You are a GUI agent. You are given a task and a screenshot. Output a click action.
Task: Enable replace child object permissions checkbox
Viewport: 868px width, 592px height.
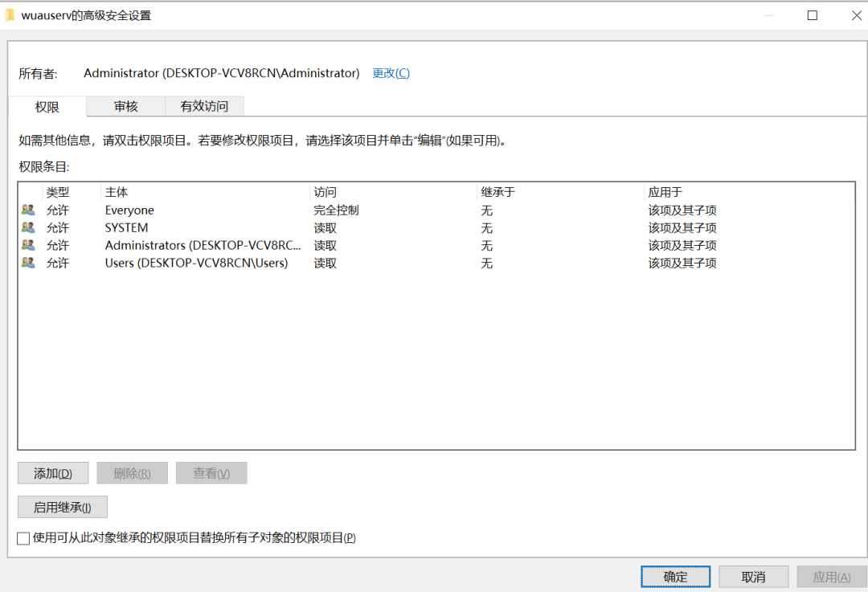23,538
